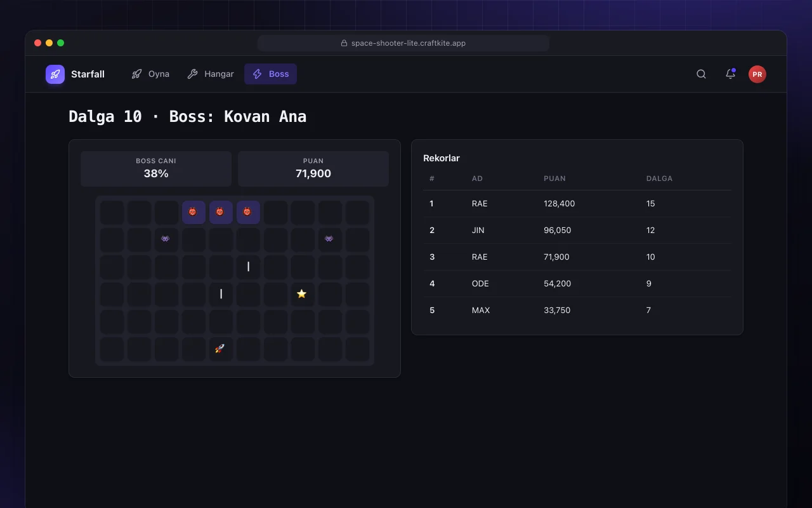
Task: Select the Boss tab
Action: (x=271, y=74)
